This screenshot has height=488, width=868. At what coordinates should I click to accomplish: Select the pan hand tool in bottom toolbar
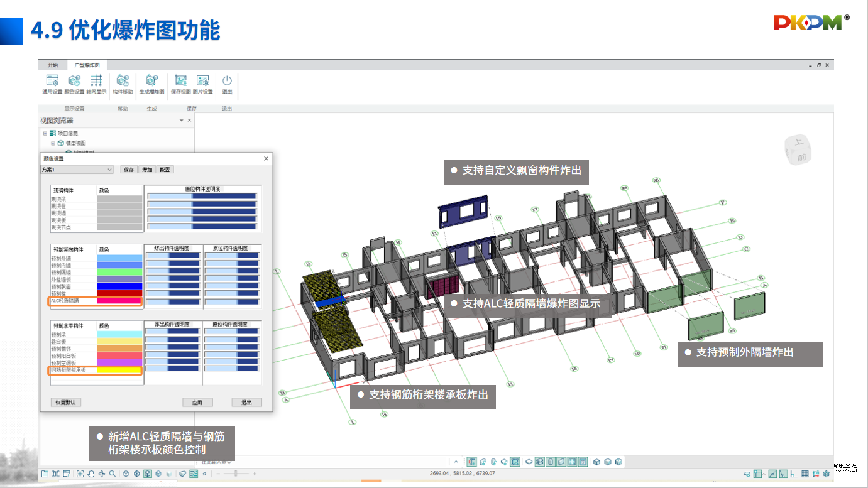coord(91,474)
